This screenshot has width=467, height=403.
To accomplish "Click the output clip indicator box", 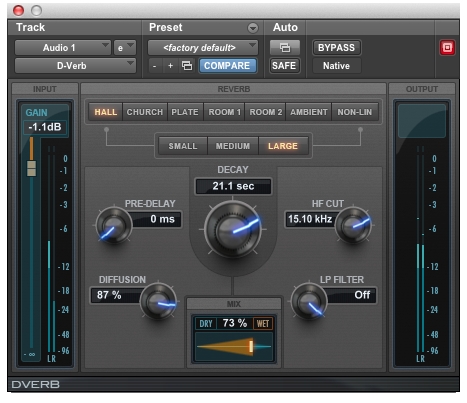I will click(x=422, y=121).
